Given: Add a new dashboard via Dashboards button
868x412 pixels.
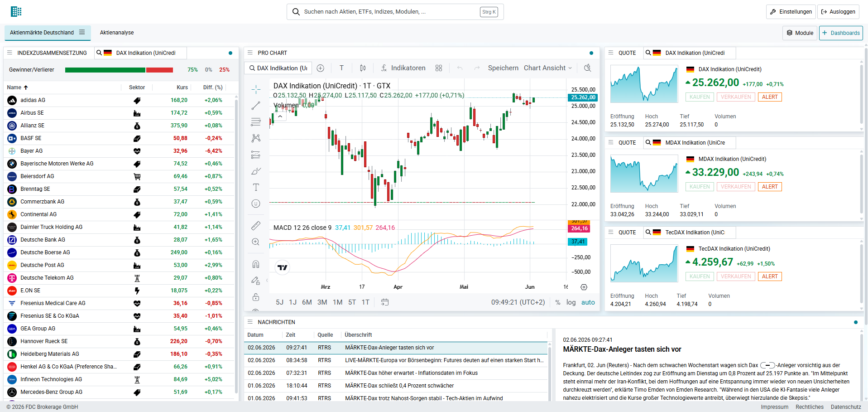Looking at the screenshot, I should [841, 33].
